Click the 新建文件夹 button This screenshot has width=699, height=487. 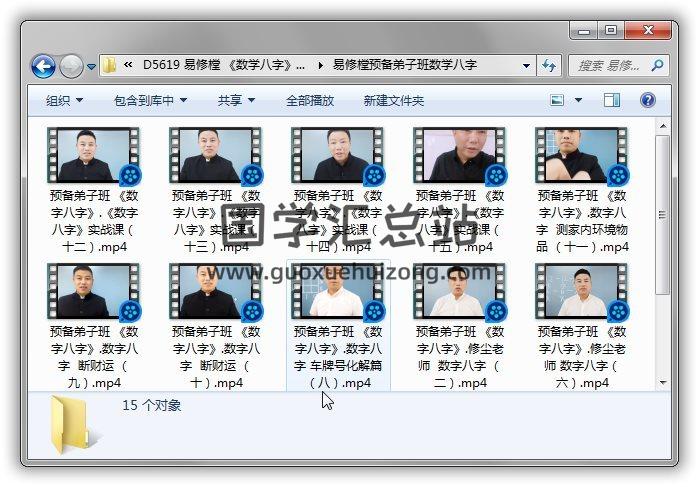[393, 101]
